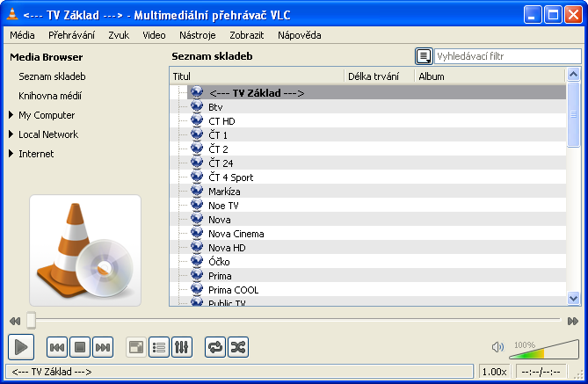Image resolution: width=588 pixels, height=384 pixels.
Task: Click the faster forward double arrow
Action: pos(573,321)
